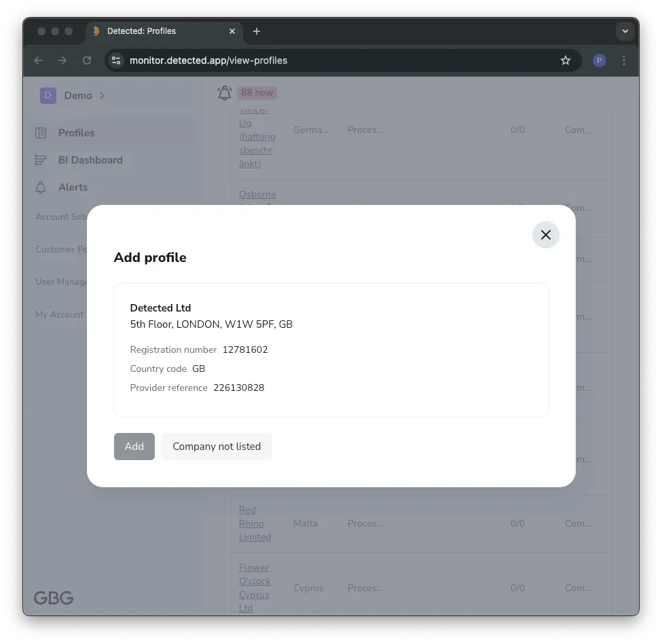Image resolution: width=662 pixels, height=644 pixels.
Task: Open a new browser tab
Action: [x=256, y=31]
